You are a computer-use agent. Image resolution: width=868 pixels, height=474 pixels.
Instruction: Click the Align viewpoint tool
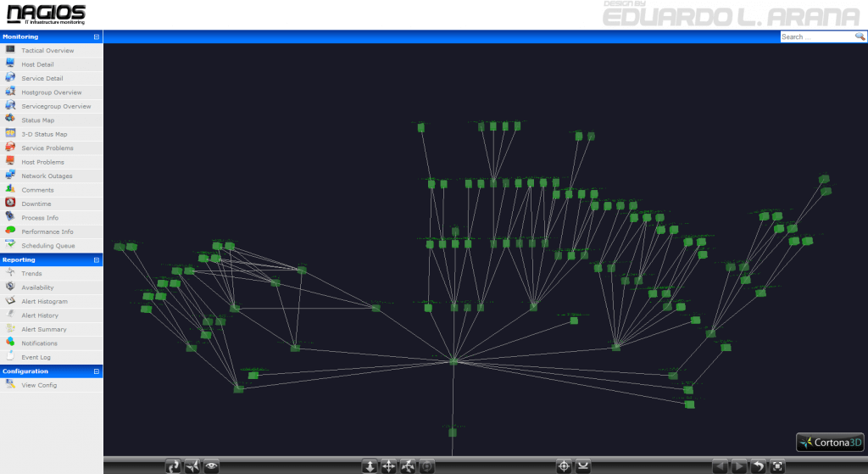point(583,466)
